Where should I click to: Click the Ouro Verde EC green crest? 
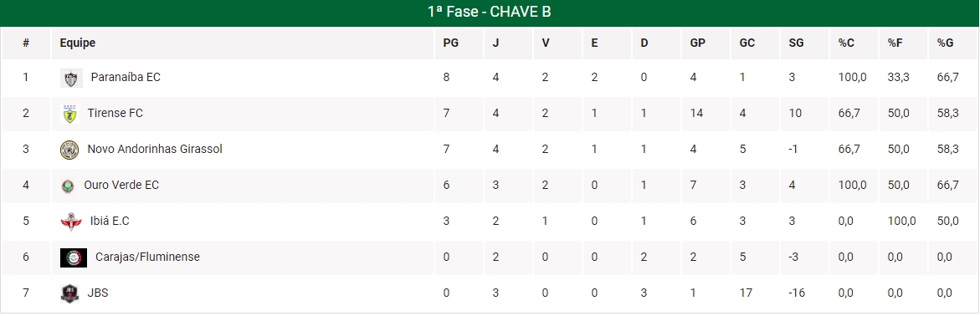pyautogui.click(x=68, y=186)
